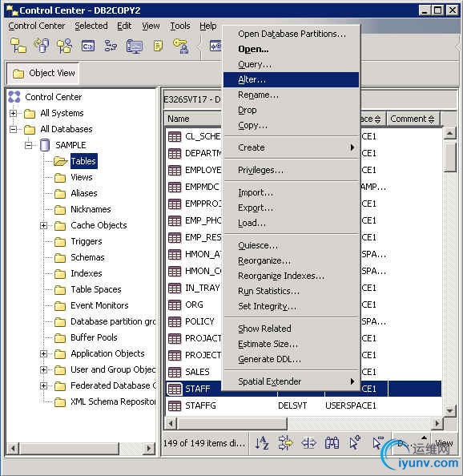Select the Table Spaces tree item

pyautogui.click(x=96, y=289)
